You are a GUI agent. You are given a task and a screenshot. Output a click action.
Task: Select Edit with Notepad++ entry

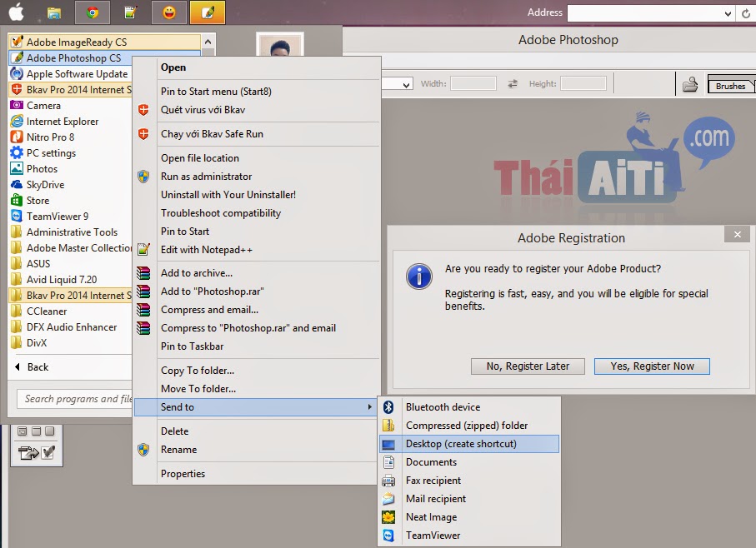click(256, 250)
